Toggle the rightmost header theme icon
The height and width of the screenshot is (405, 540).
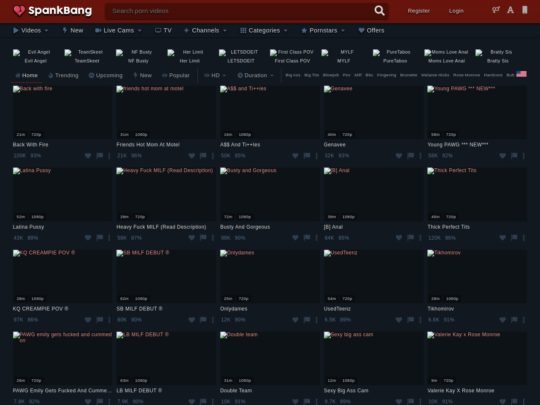click(525, 10)
